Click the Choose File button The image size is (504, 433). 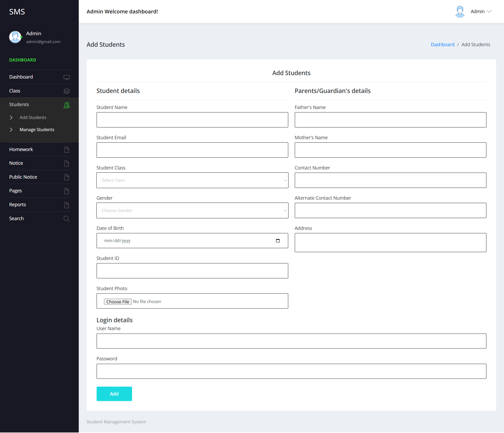[x=118, y=302]
